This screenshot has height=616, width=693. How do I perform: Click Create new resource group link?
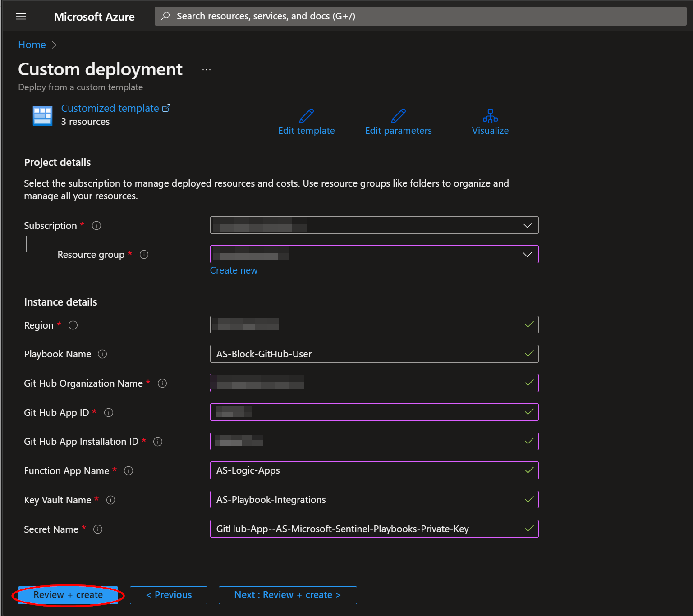click(234, 270)
